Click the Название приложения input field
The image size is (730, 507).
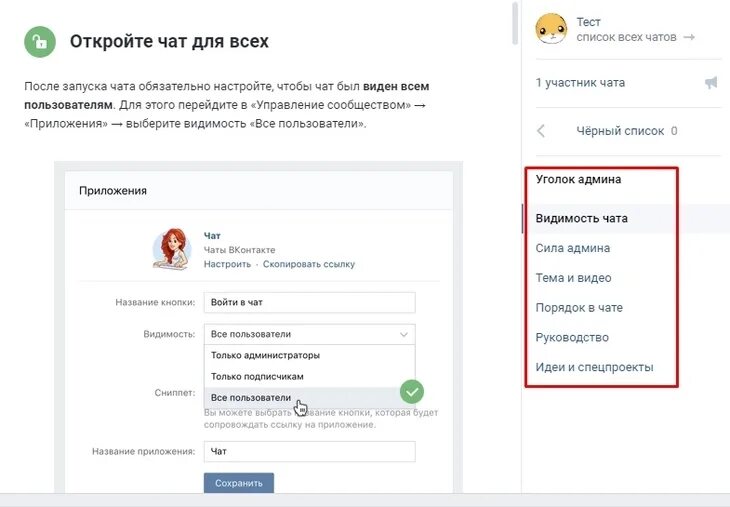tap(310, 452)
